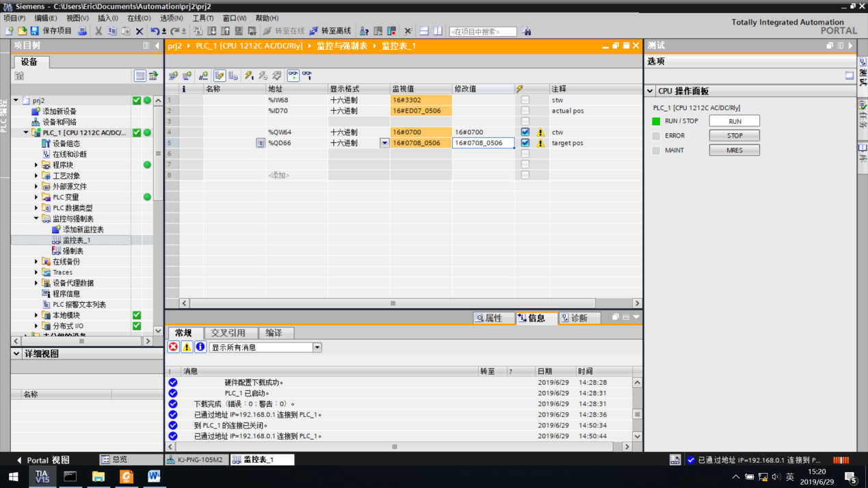
Task: Click the modify value field for %QD66
Action: (x=483, y=144)
